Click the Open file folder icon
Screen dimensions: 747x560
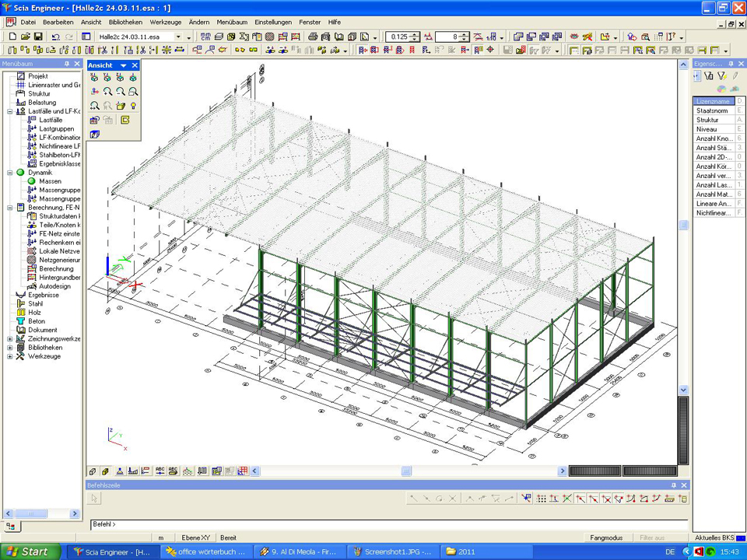click(25, 37)
